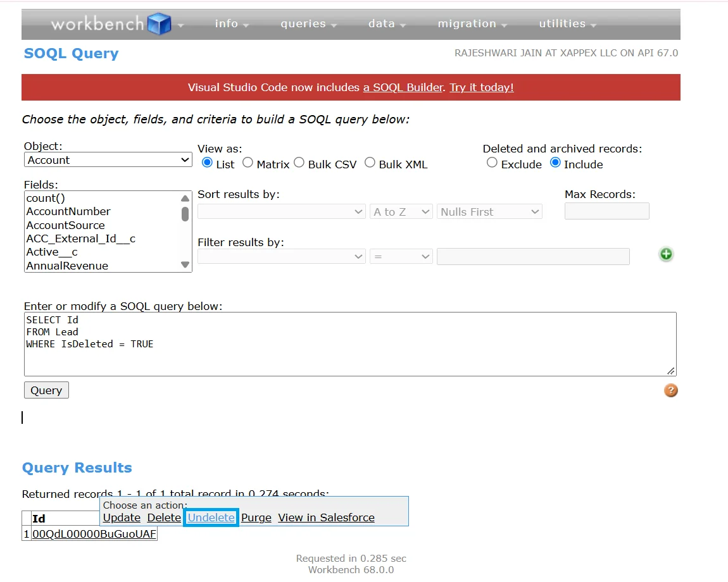Choose Exclude deleted and archived records

coord(492,163)
